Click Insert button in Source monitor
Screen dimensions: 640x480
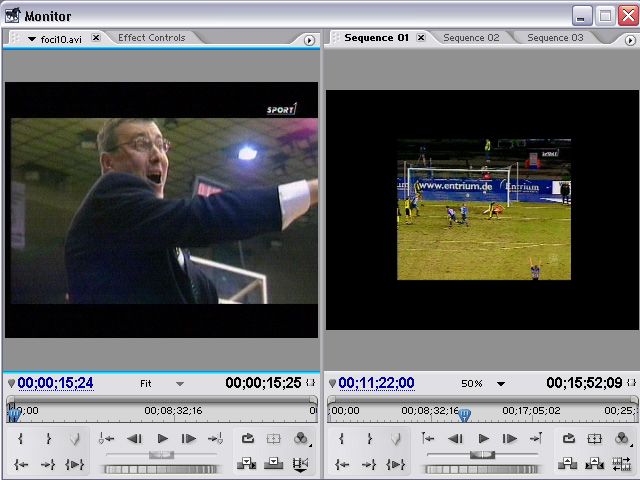(246, 463)
